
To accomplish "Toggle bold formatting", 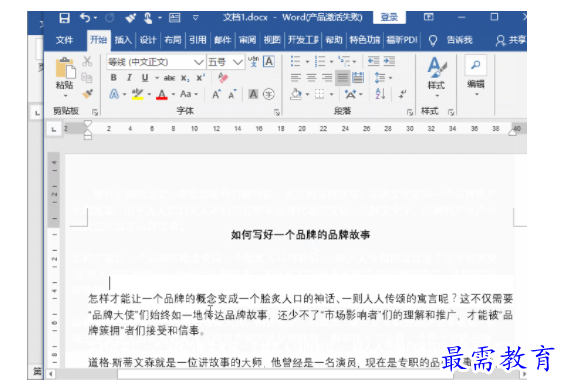I will (x=113, y=78).
